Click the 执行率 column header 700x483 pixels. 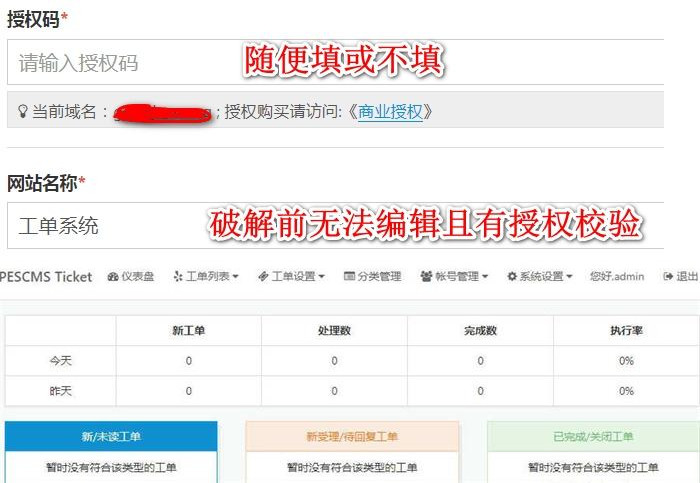point(626,331)
